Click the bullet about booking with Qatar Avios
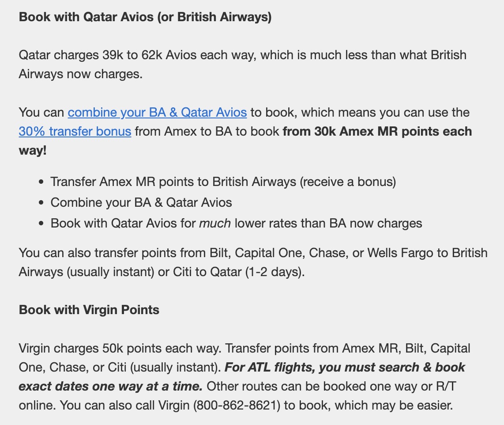504x425 pixels. (x=236, y=223)
